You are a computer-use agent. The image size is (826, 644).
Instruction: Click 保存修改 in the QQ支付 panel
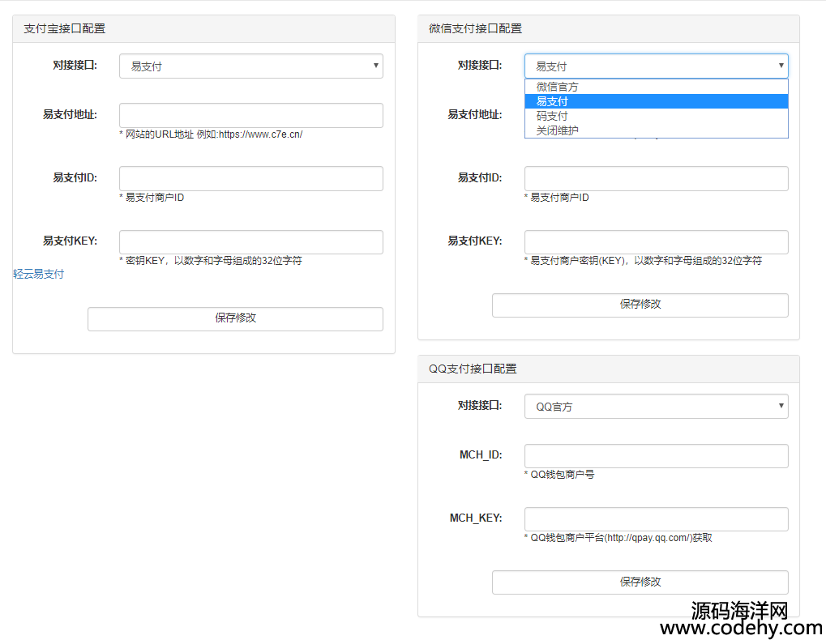(640, 582)
